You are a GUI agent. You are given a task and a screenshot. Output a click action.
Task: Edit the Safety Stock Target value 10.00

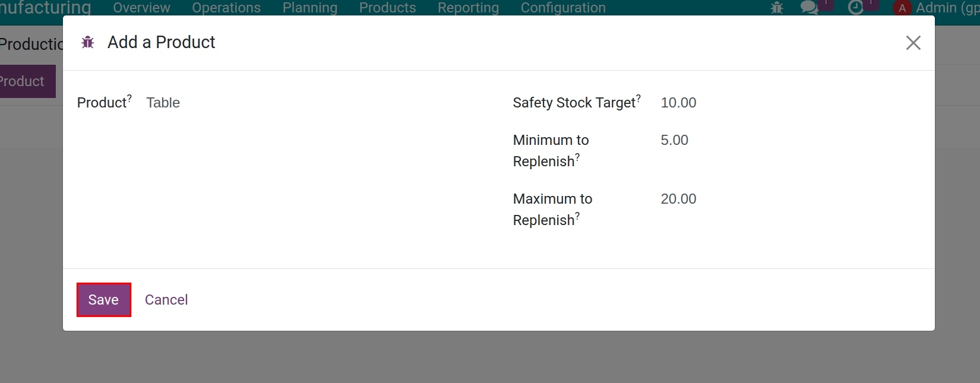tap(790, 103)
